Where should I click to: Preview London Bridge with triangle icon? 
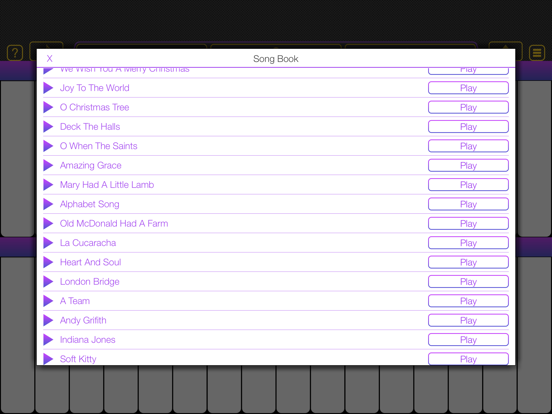pyautogui.click(x=48, y=282)
